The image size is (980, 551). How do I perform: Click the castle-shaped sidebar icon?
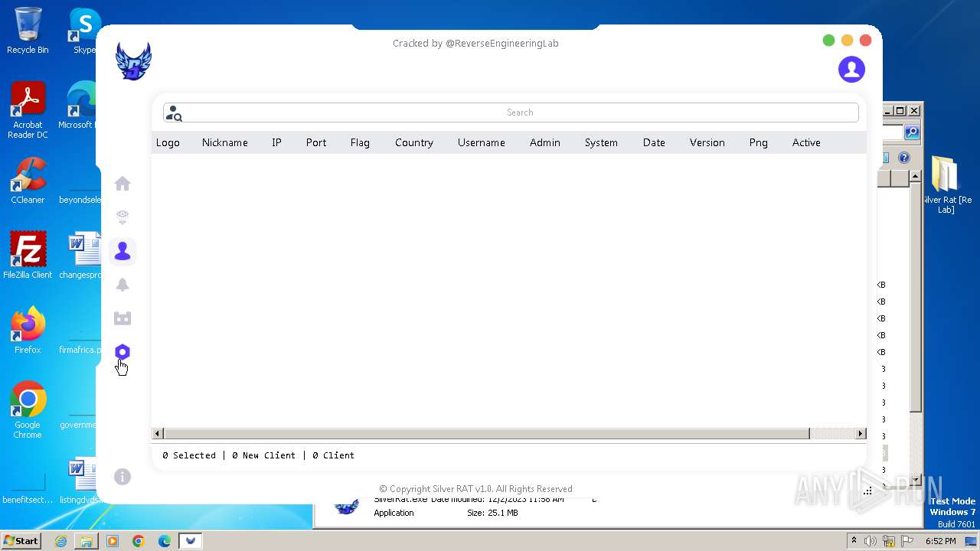point(122,318)
